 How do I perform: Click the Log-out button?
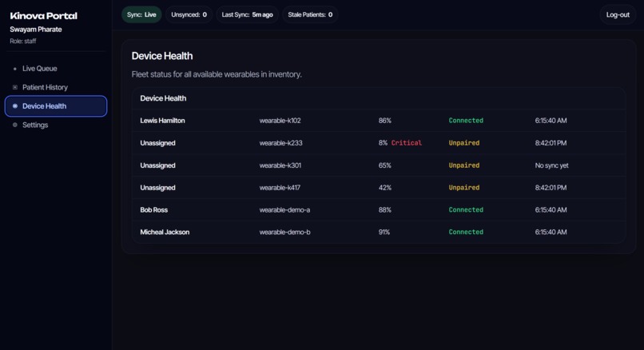[618, 15]
